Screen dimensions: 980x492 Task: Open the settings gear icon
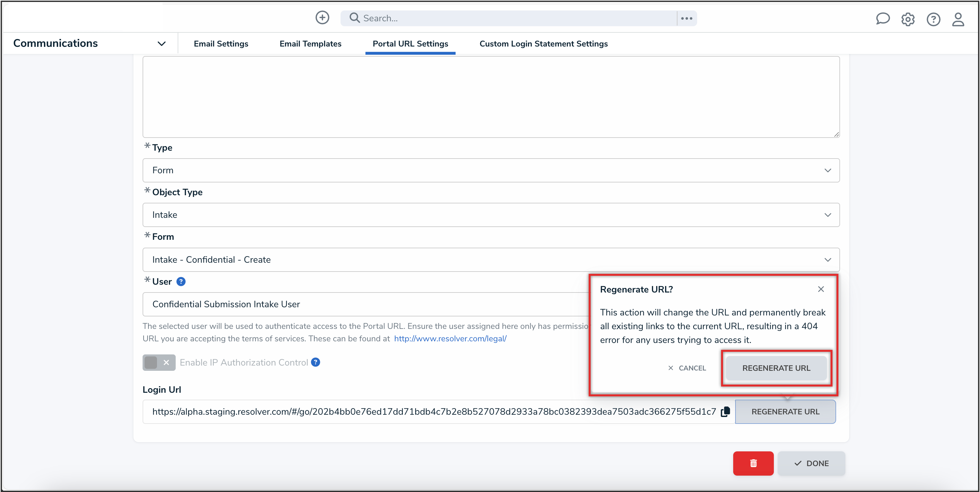(x=908, y=19)
